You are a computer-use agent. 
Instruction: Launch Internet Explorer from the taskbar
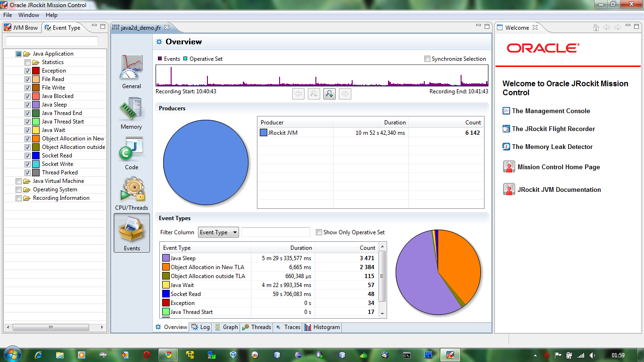[39, 354]
